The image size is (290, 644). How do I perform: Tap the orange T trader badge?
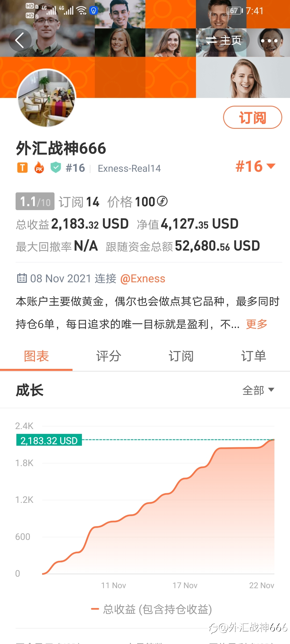[23, 168]
